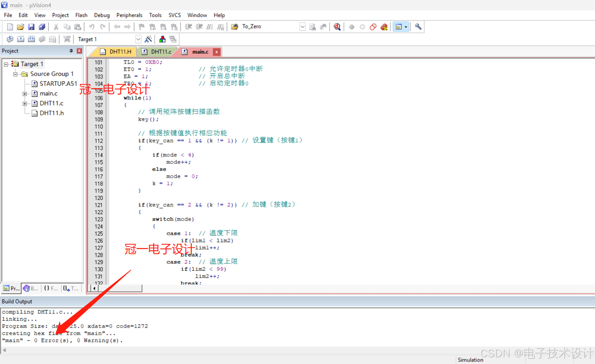Indent the selected lines

point(188,27)
